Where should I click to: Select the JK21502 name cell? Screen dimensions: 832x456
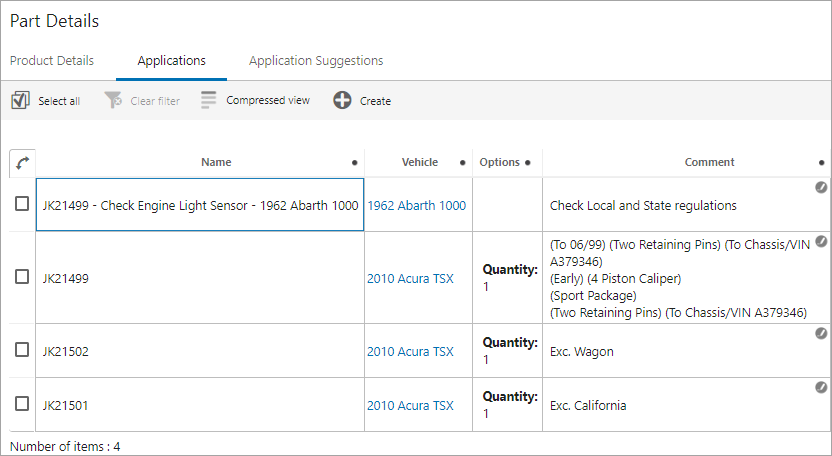(x=200, y=351)
